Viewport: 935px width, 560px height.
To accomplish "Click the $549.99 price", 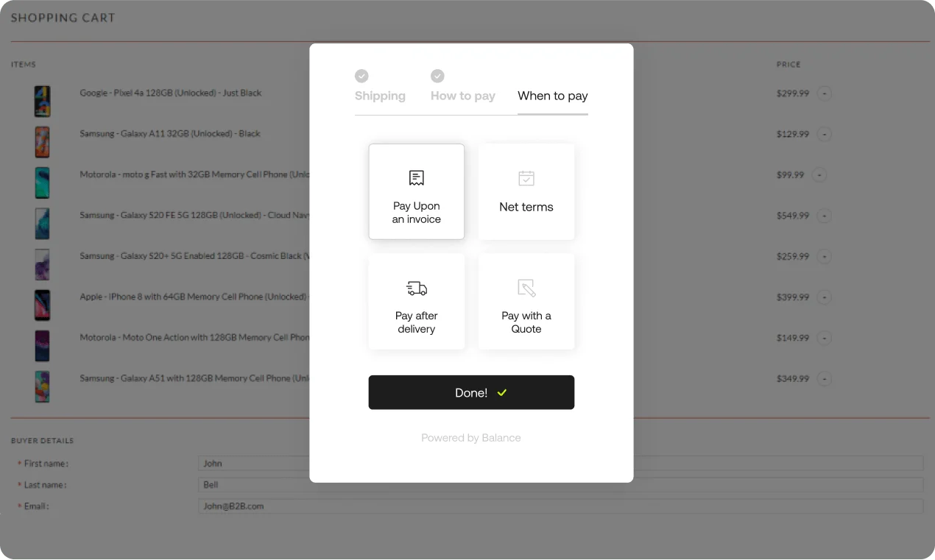I will click(x=793, y=216).
